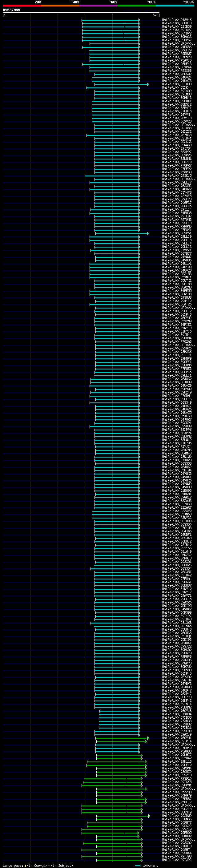The image size is (197, 868).
Task: Open hit UniRef100_B9IKV7
Action: 177,30
